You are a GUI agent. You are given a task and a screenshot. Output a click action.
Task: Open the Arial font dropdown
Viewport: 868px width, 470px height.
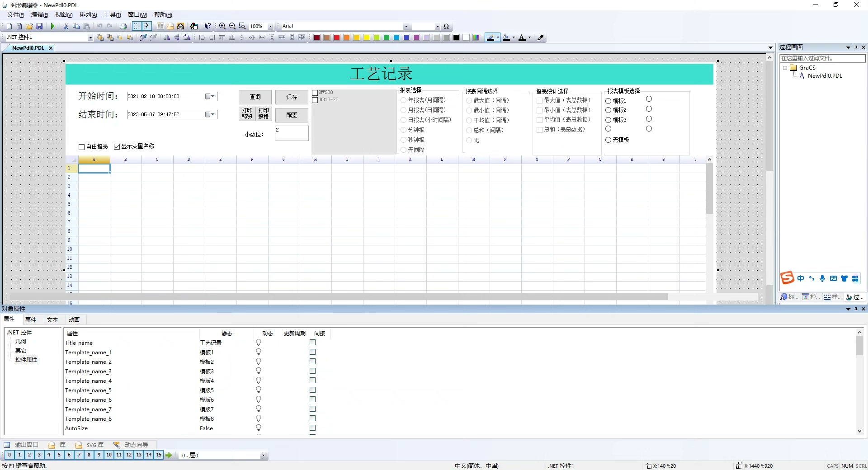[406, 26]
